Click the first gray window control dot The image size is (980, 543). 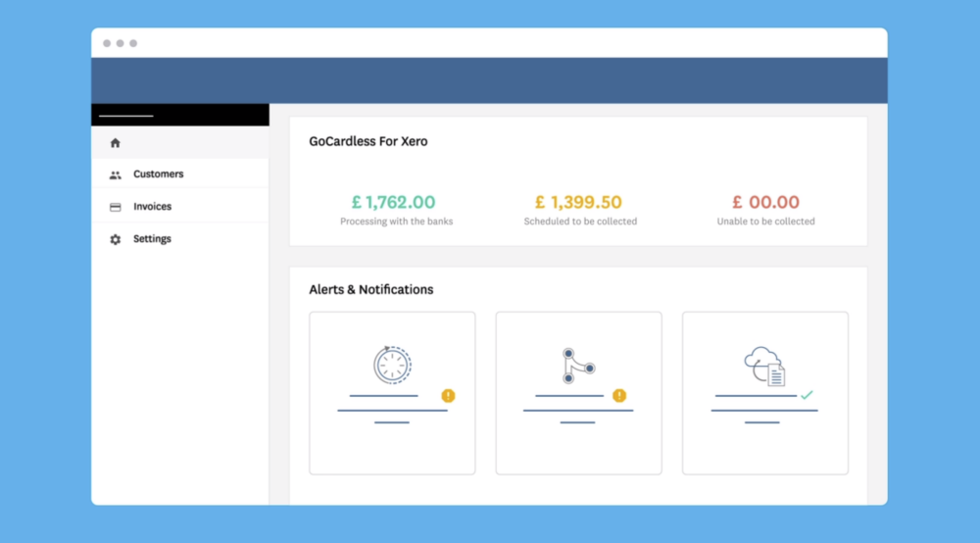tap(107, 43)
